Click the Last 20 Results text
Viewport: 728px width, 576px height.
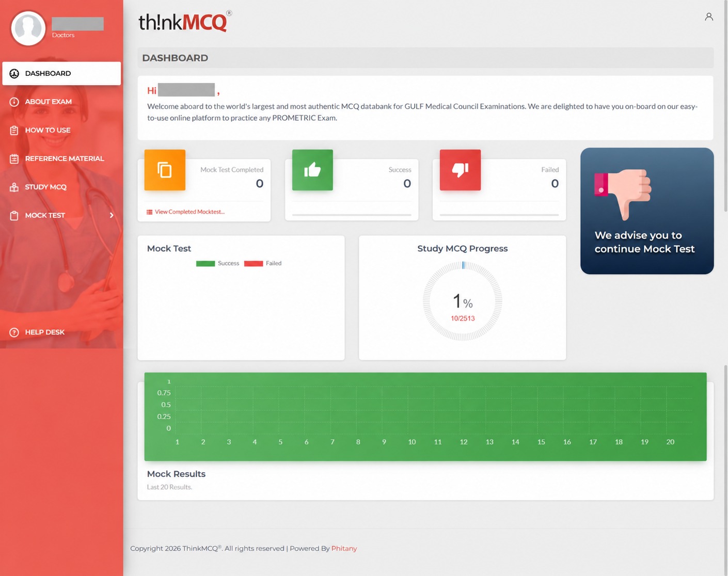click(x=169, y=487)
